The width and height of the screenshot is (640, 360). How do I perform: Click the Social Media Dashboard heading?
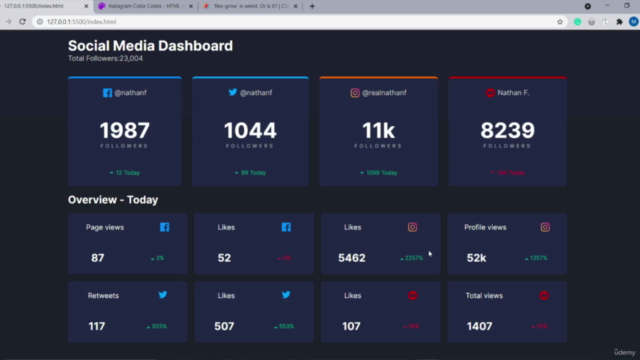point(150,46)
